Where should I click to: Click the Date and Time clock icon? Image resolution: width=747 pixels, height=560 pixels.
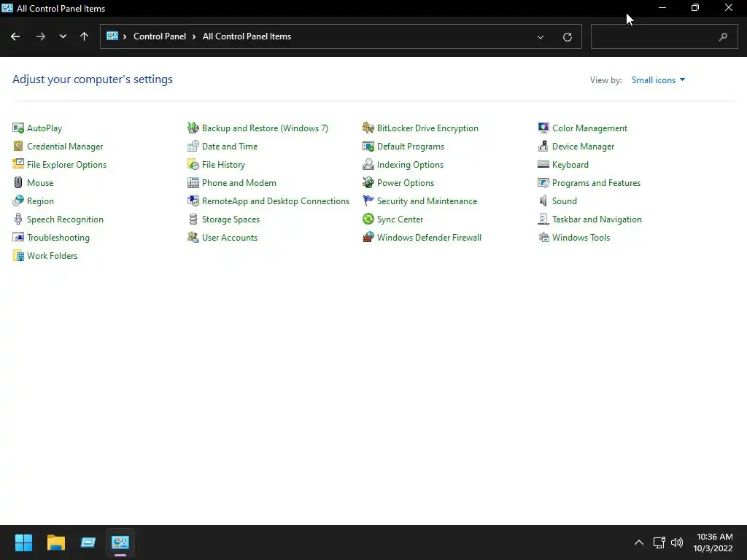click(193, 146)
